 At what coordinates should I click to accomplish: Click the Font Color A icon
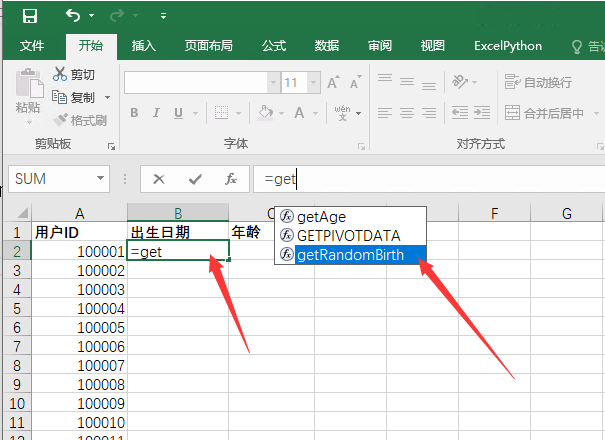[299, 113]
